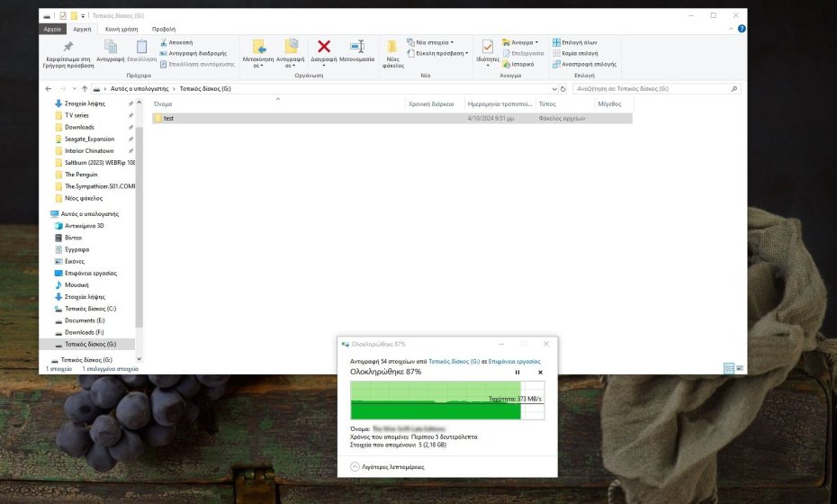
Task: Click Καμία επιλογή in the ribbon
Action: coord(575,53)
